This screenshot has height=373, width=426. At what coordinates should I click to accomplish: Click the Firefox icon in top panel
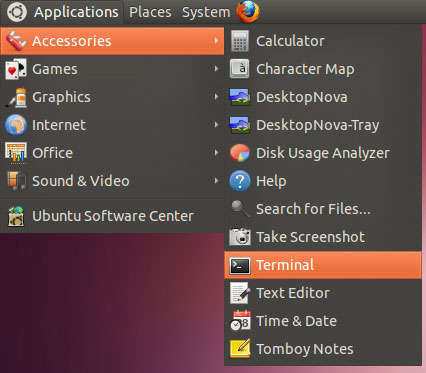248,12
